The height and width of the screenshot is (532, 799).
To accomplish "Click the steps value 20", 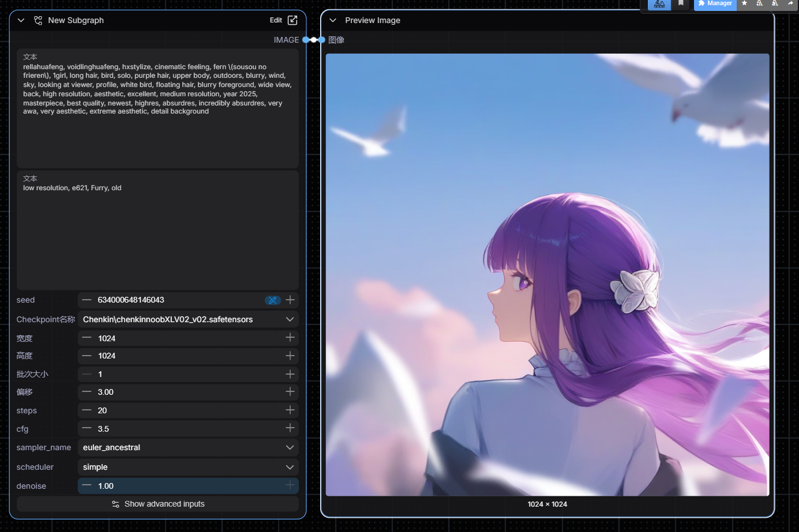I will [102, 410].
